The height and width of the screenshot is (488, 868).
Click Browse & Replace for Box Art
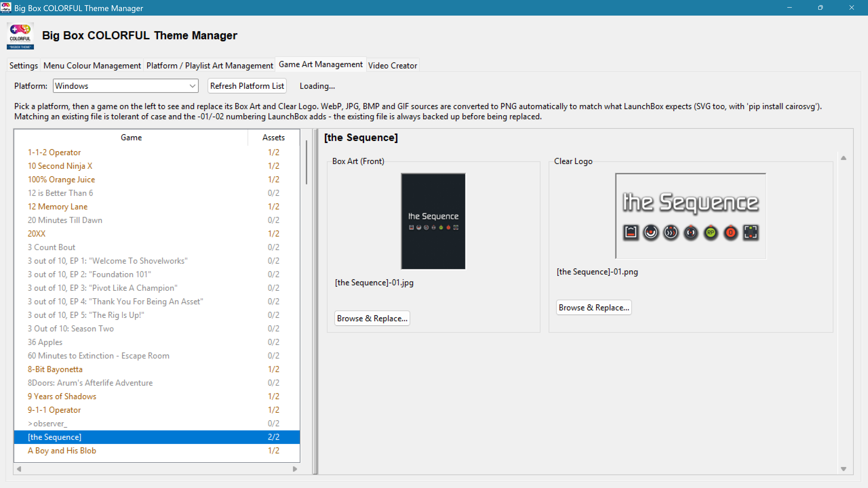pos(372,318)
